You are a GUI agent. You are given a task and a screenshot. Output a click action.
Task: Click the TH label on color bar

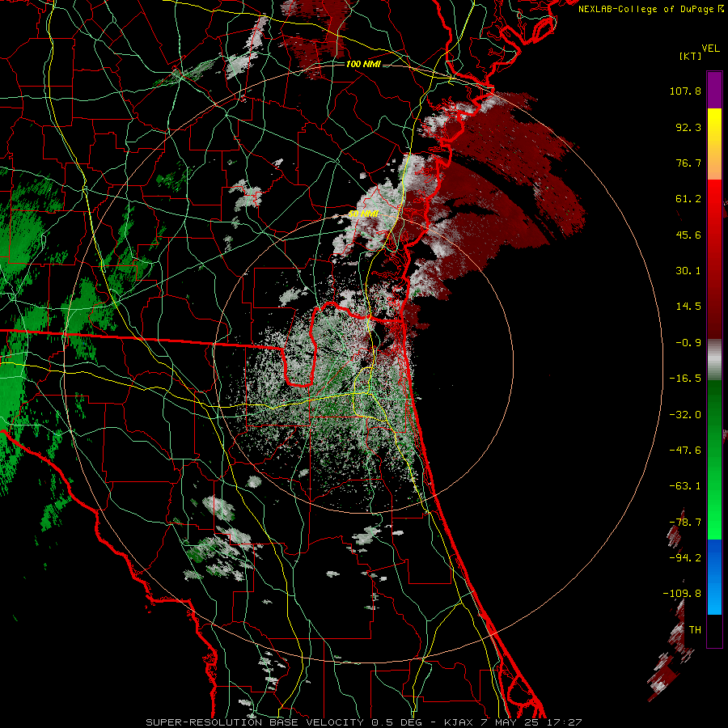(695, 630)
